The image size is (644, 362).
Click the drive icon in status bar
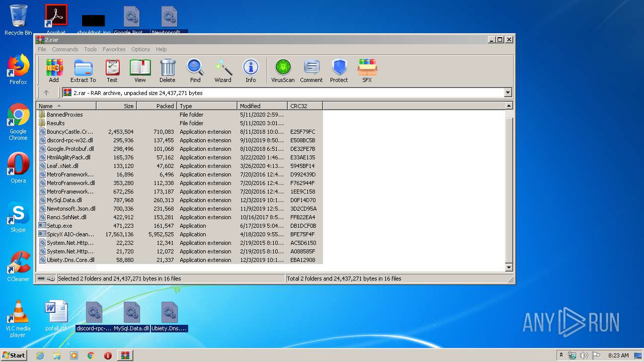coord(41,279)
